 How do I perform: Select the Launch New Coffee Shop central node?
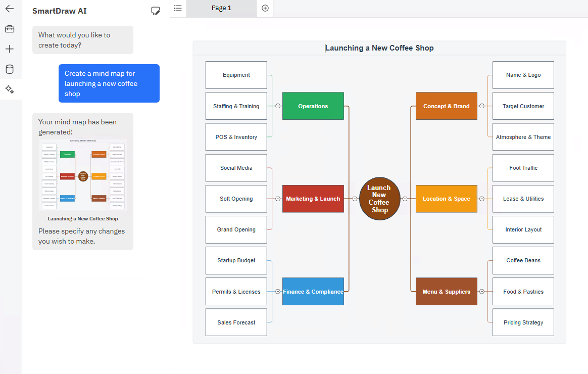[379, 199]
